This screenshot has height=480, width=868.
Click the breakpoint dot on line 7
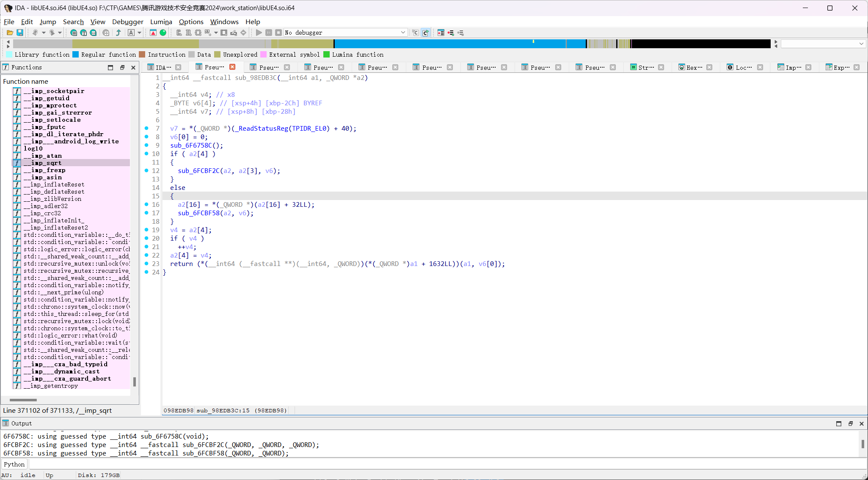[146, 128]
